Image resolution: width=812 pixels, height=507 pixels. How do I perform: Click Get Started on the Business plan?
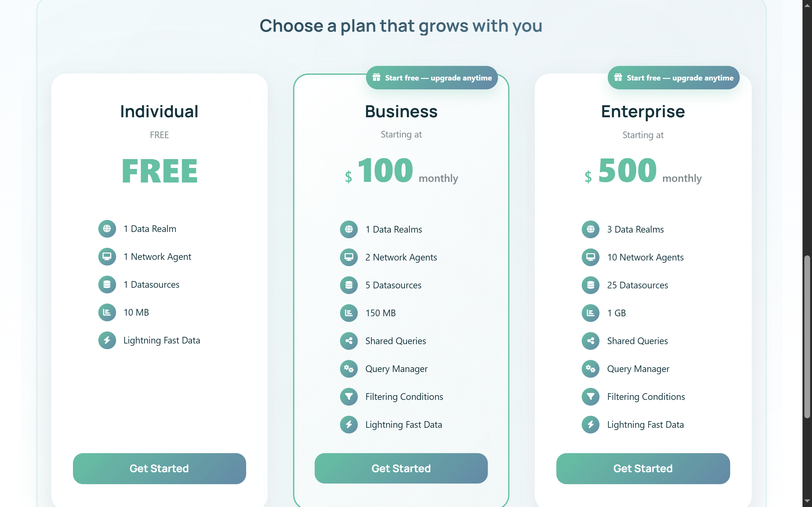pos(401,468)
